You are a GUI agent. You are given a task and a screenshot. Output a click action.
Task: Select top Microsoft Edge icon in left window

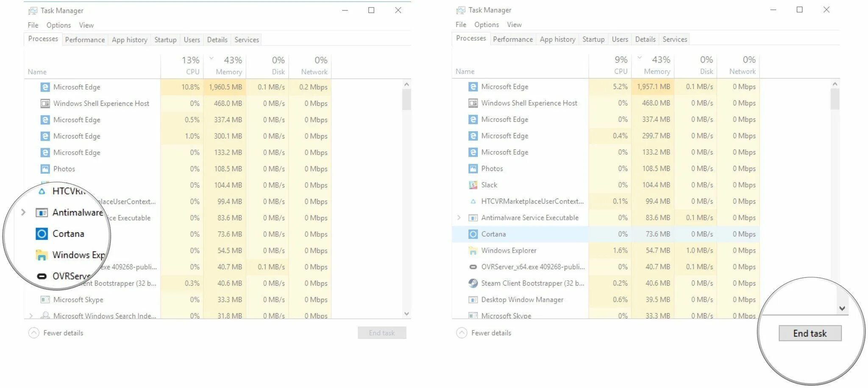(x=45, y=87)
